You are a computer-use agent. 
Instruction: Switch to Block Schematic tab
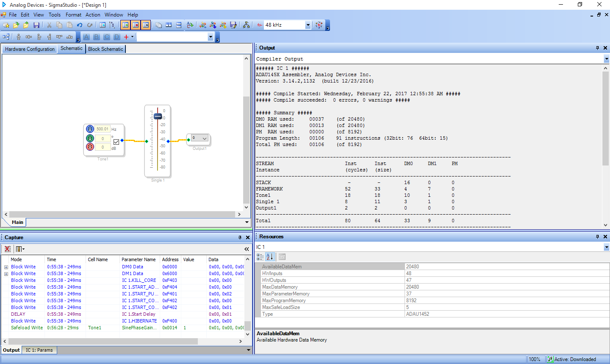pos(105,49)
